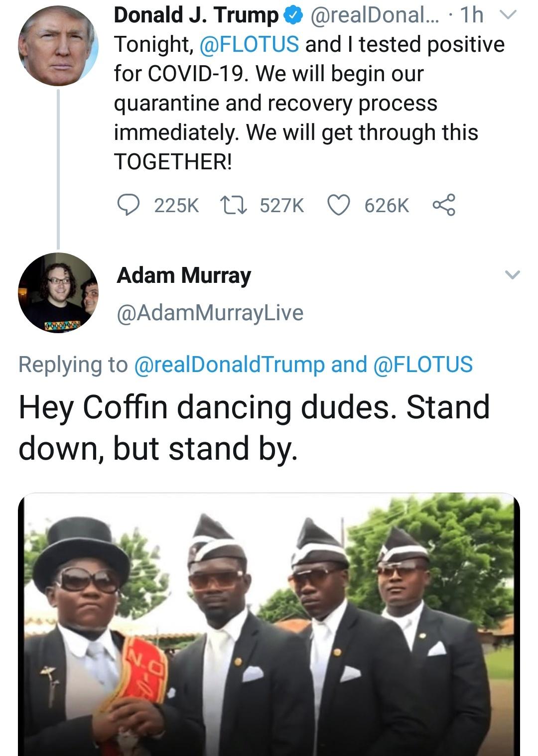Open the profile picture beside Adam Murray
Screen dimensions: 538x756
[x=58, y=292]
